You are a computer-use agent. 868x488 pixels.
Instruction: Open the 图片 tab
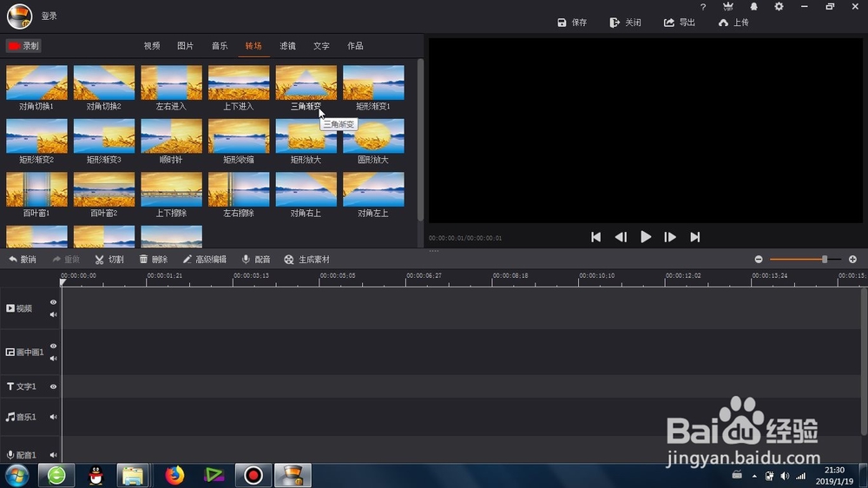[186, 46]
